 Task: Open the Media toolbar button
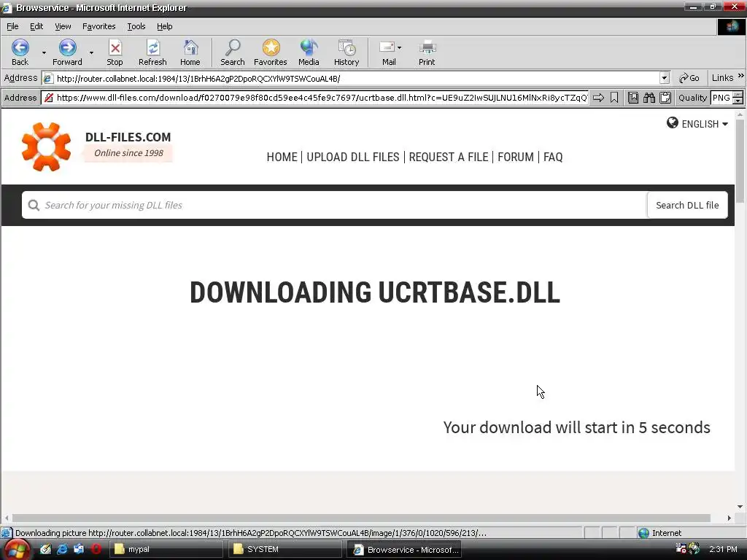coord(309,52)
